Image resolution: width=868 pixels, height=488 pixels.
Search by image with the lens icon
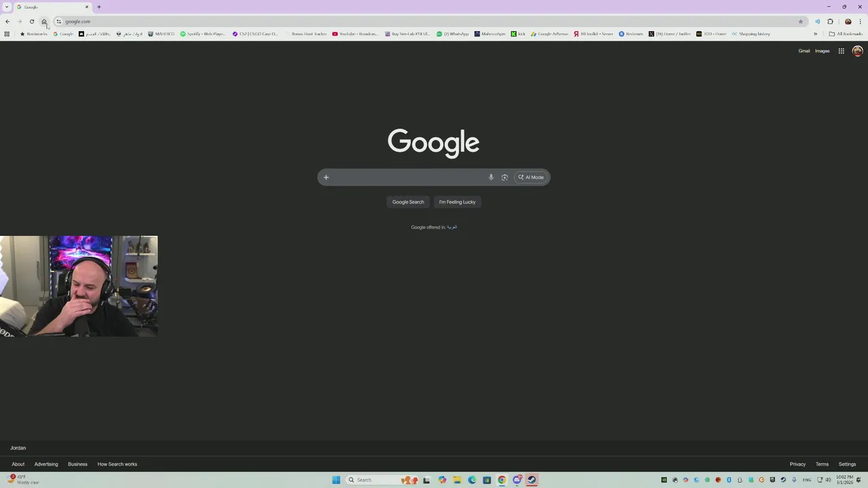point(505,178)
